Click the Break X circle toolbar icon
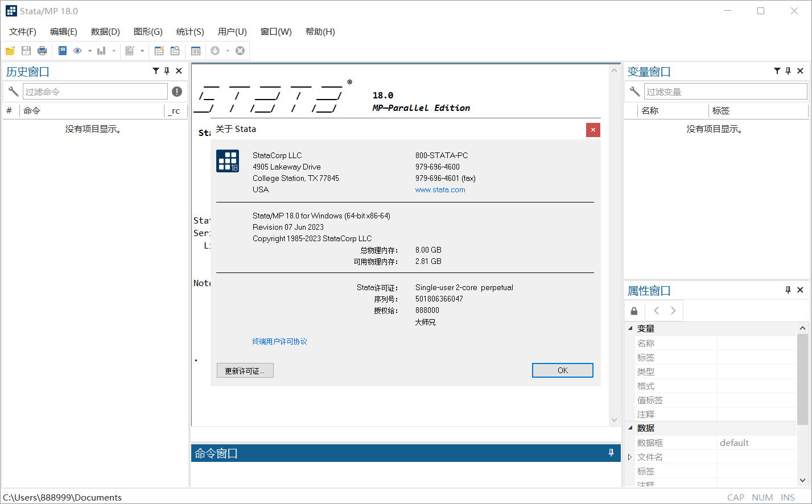This screenshot has width=812, height=504. click(x=240, y=51)
